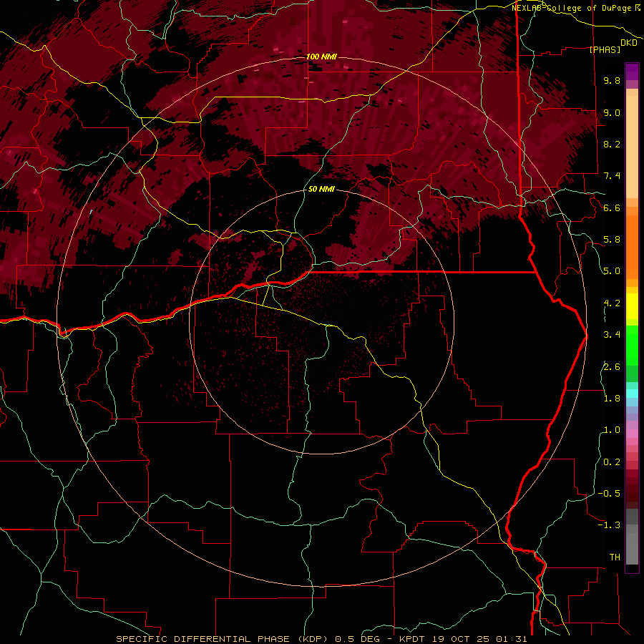Click the 7.4 value on color scale
The image size is (644, 644).
coord(612,176)
